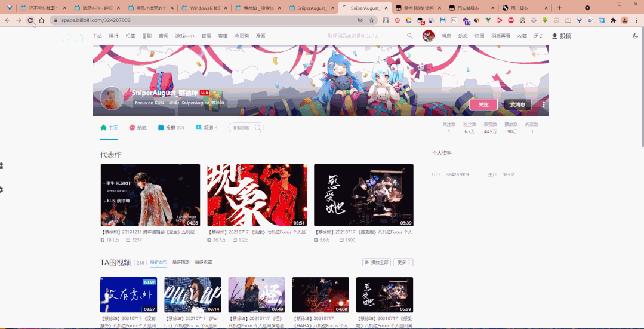Screen dimensions: 644x329
Task: Select the 动态 tab with pink icon
Action: pos(138,128)
